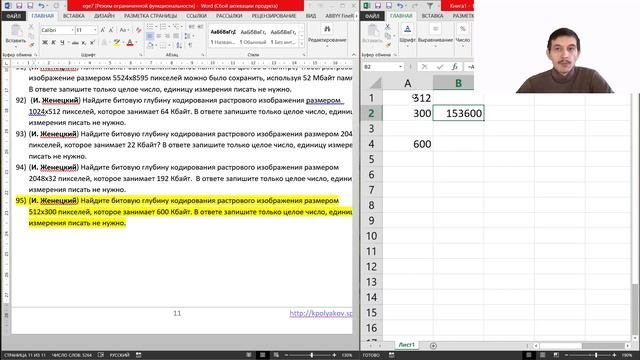Click the Clear Formatting icon in Word
Viewport: 640px width, 360px height.
coord(138,30)
